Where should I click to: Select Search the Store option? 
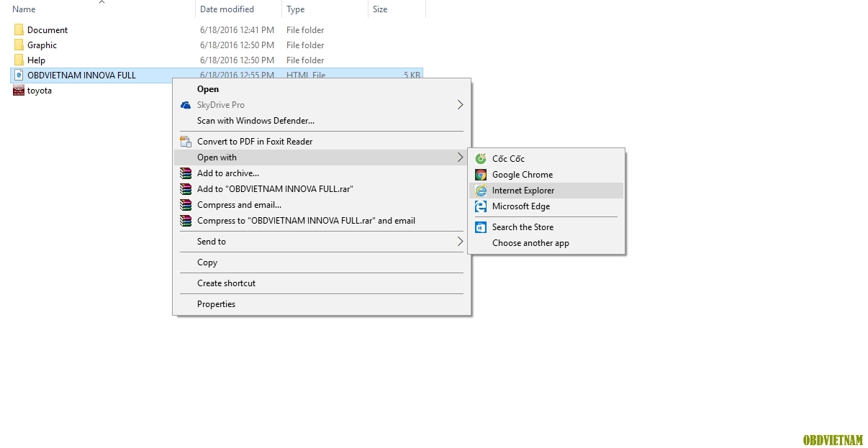pyautogui.click(x=546, y=227)
